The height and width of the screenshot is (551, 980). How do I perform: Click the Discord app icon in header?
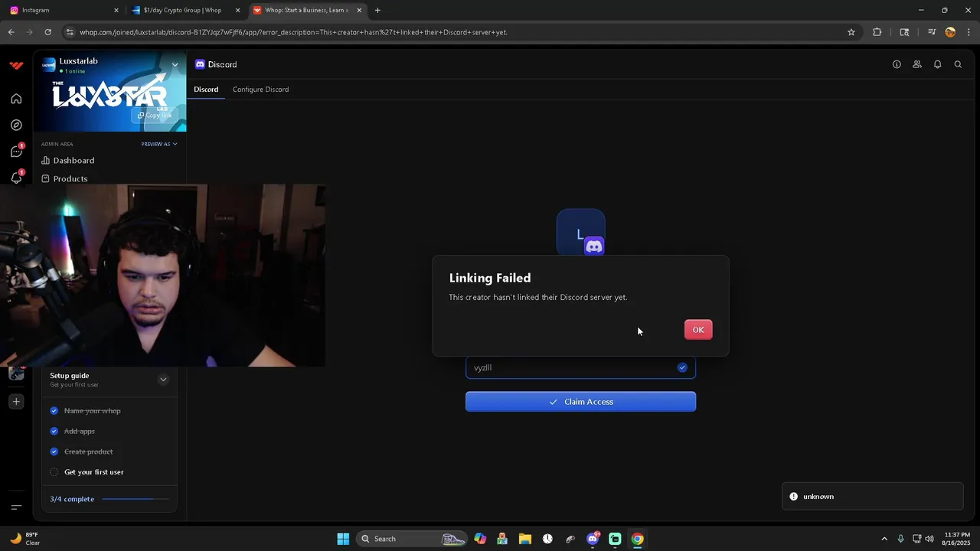click(200, 64)
